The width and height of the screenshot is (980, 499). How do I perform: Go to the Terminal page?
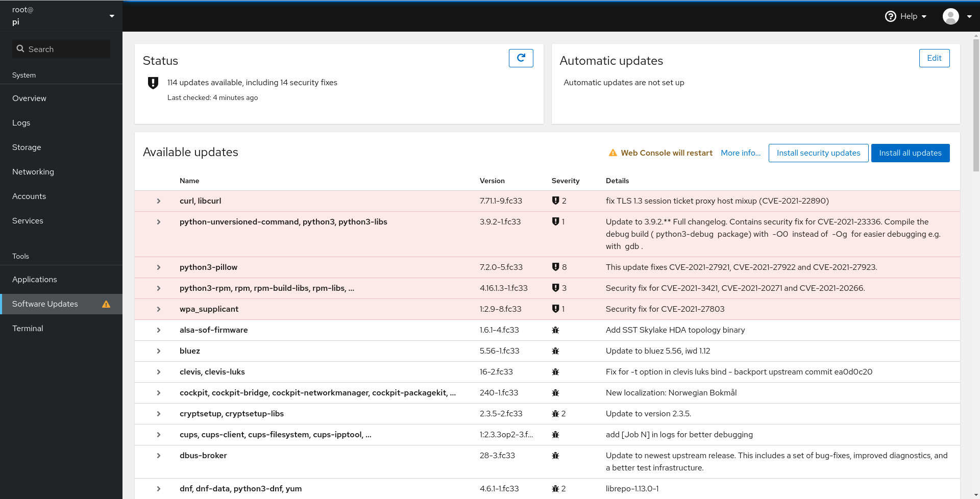point(28,329)
